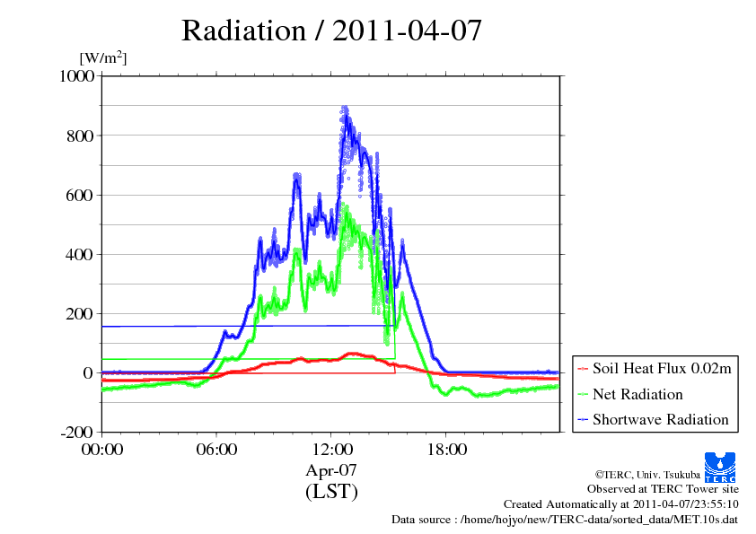This screenshot has height=534, width=756.
Task: Click the 'Data source' file path text
Action: 565,520
